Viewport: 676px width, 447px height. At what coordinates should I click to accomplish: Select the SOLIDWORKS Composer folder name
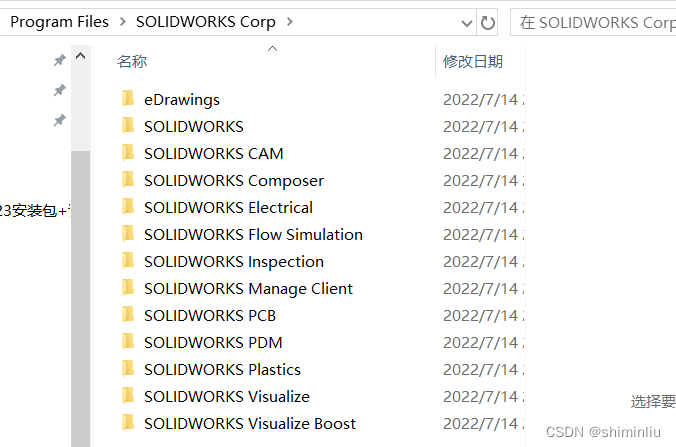[x=234, y=181]
